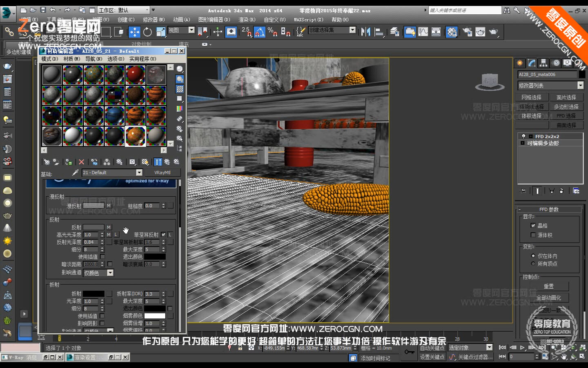Toggle the 2.5D Snaps icon
The height and width of the screenshot is (368, 588).
[x=246, y=32]
